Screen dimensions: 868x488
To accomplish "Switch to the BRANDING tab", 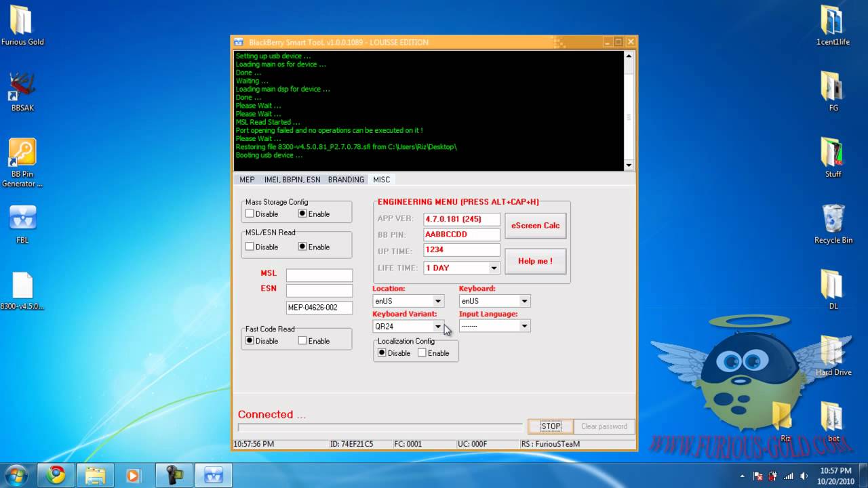I will click(x=346, y=180).
